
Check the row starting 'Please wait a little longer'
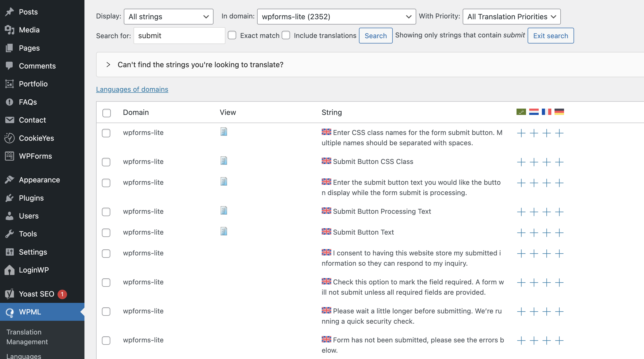[106, 312]
